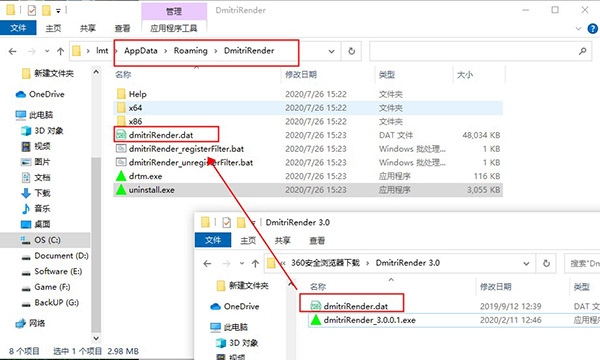This screenshot has height=360, width=600.
Task: Open 网络 in left navigation pane
Action: [x=37, y=323]
